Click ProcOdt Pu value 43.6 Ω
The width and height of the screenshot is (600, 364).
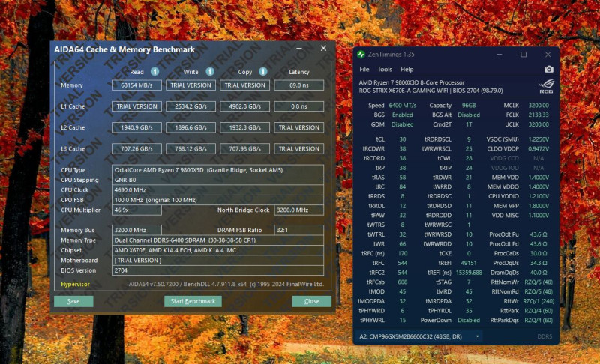[x=538, y=234]
